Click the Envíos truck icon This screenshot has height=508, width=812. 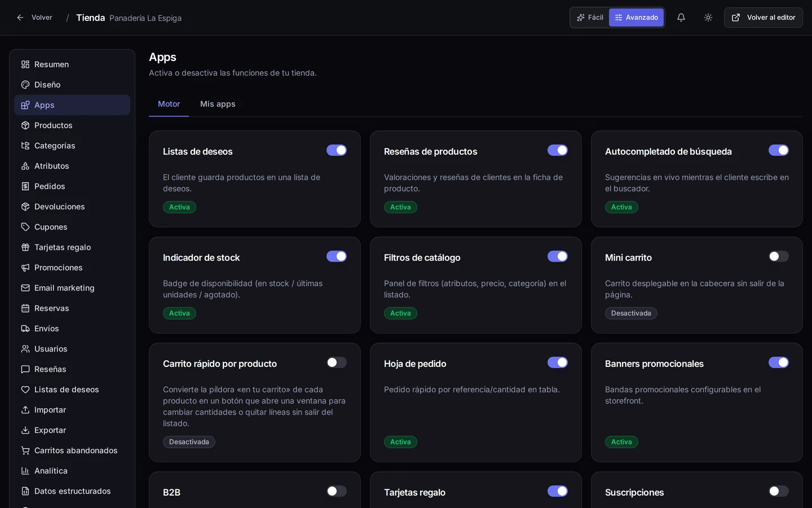point(25,329)
